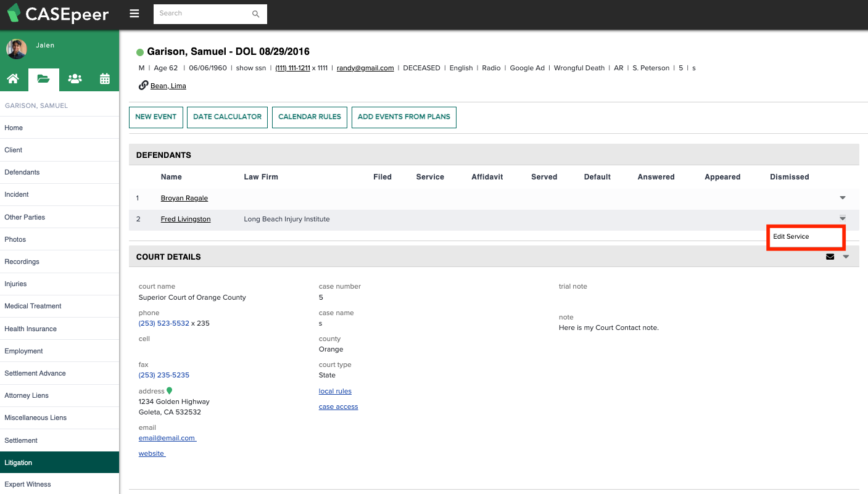Open the Attorney Liens sidebar item

[x=59, y=395]
